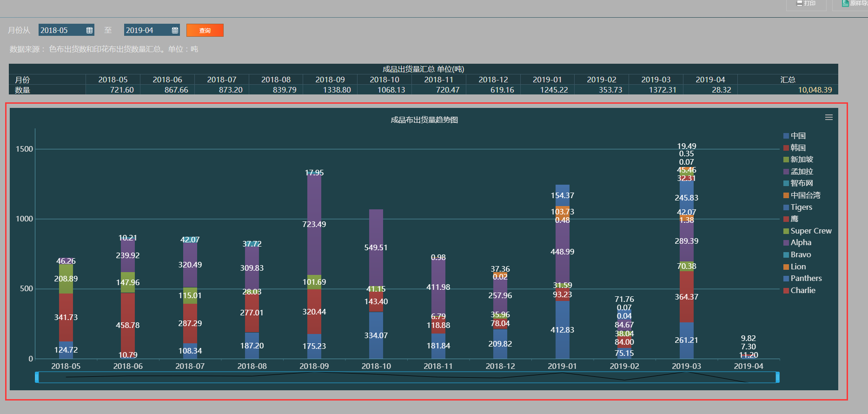Viewport: 868px width, 414px height.
Task: Open the start month calendar picker icon
Action: (89, 30)
